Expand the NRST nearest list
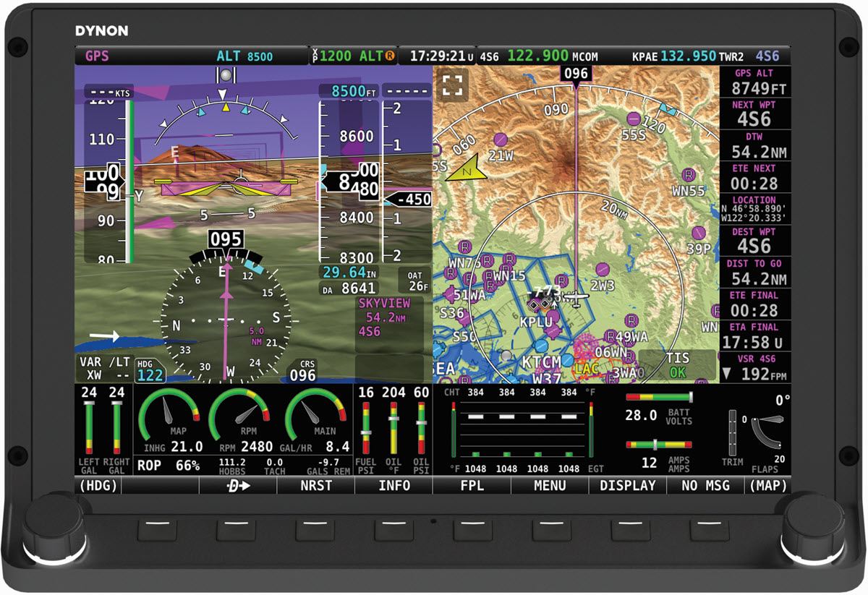 point(316,486)
